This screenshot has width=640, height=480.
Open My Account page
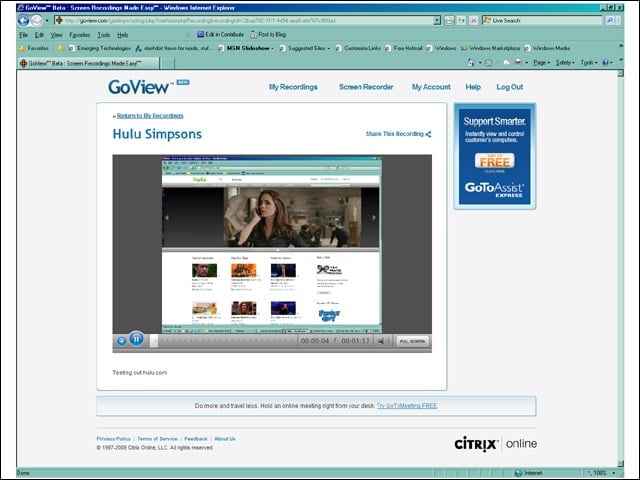point(431,87)
